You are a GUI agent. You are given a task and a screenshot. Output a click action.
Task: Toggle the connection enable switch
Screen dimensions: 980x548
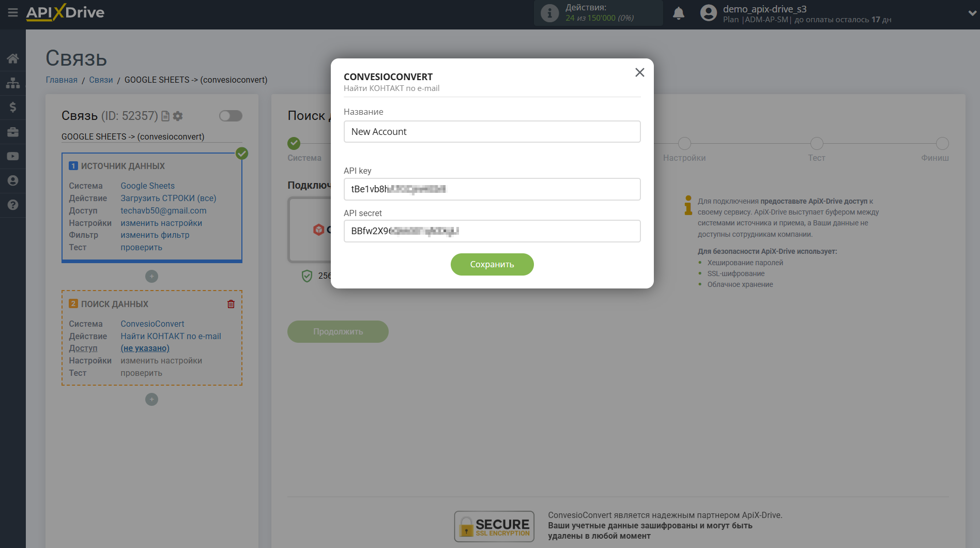point(231,116)
